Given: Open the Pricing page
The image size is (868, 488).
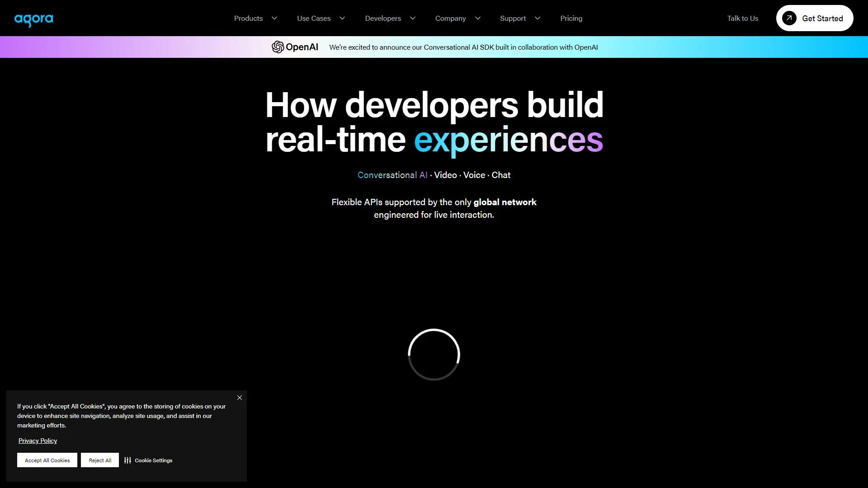Looking at the screenshot, I should coord(571,19).
